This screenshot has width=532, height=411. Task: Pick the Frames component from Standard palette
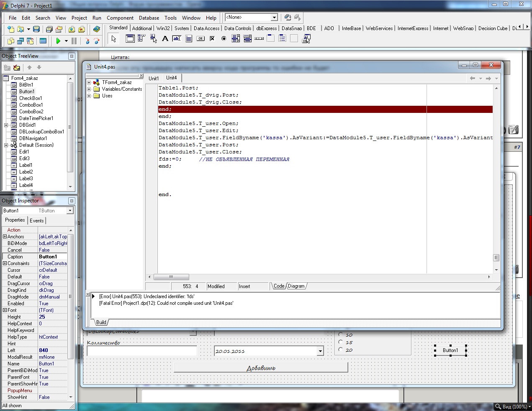pyautogui.click(x=130, y=39)
